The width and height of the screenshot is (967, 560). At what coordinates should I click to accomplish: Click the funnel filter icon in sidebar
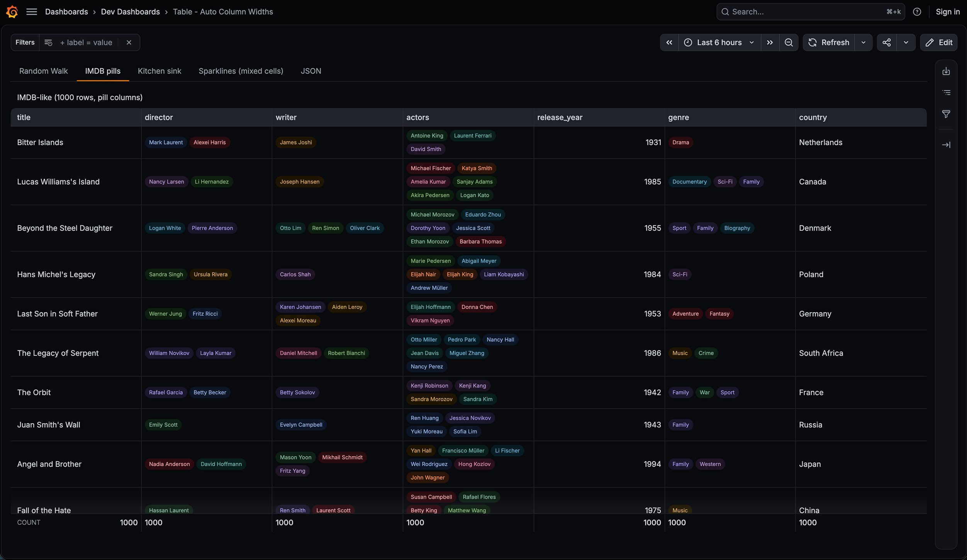pyautogui.click(x=946, y=114)
